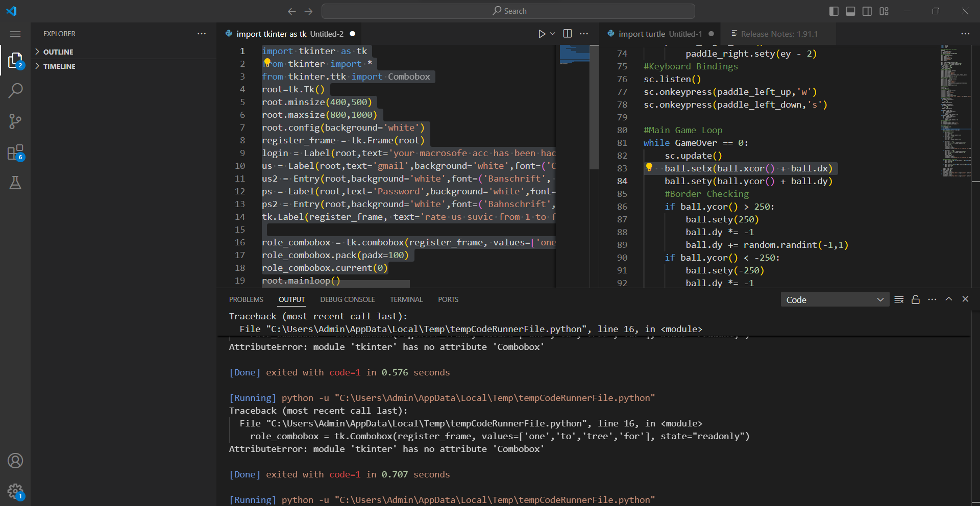Image resolution: width=980 pixels, height=506 pixels.
Task: Open panel more actions ellipsis
Action: (932, 299)
